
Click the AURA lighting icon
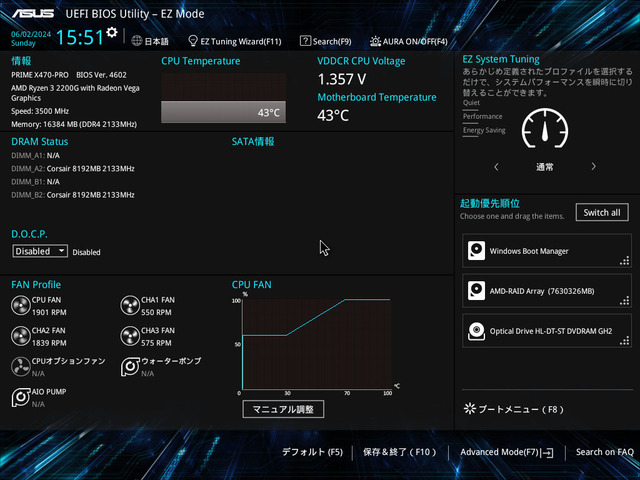point(375,41)
